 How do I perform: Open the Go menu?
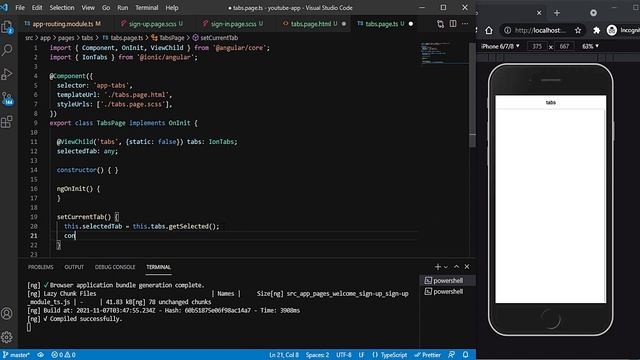tap(106, 8)
